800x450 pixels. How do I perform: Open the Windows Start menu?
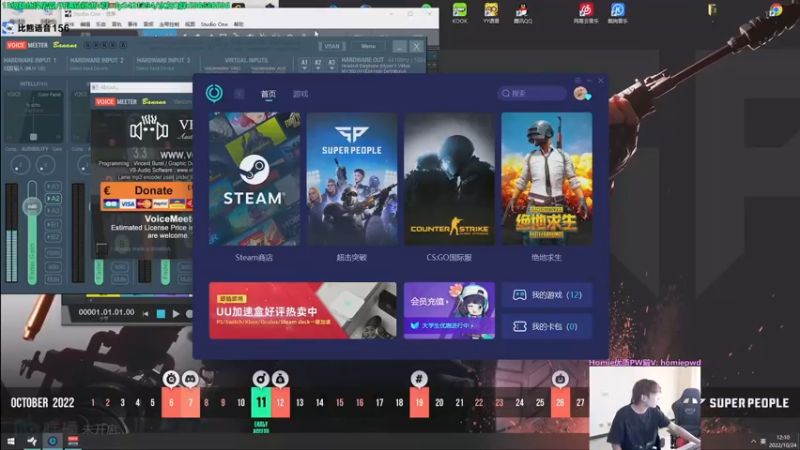[x=11, y=441]
